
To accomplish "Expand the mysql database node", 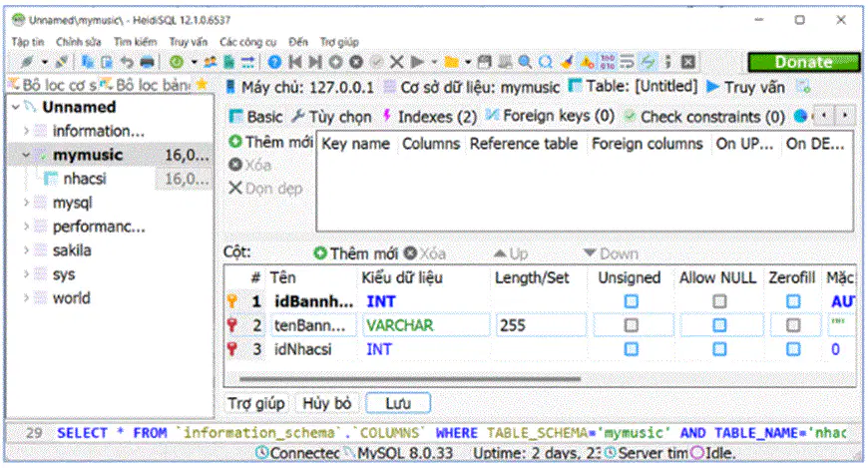I will [x=26, y=203].
